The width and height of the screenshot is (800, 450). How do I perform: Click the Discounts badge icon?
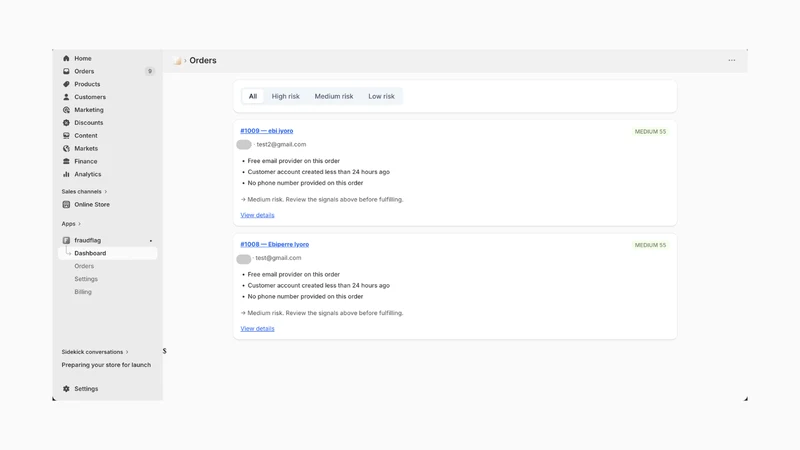coord(66,122)
